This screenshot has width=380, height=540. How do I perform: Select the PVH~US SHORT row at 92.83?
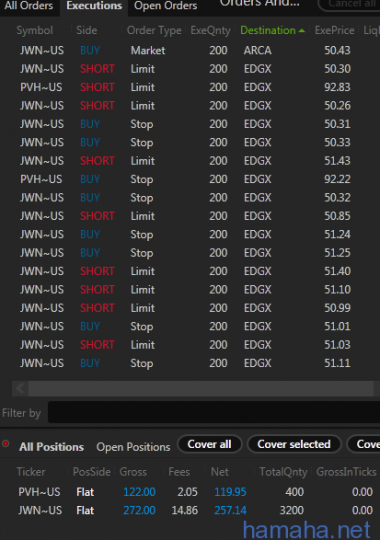coord(190,87)
